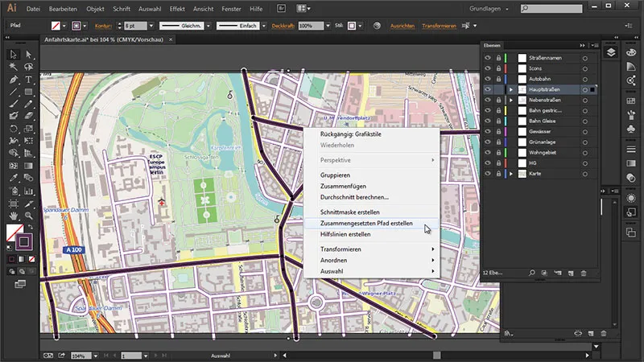
Task: Select the Zoom magnifier tool
Action: pos(28,216)
